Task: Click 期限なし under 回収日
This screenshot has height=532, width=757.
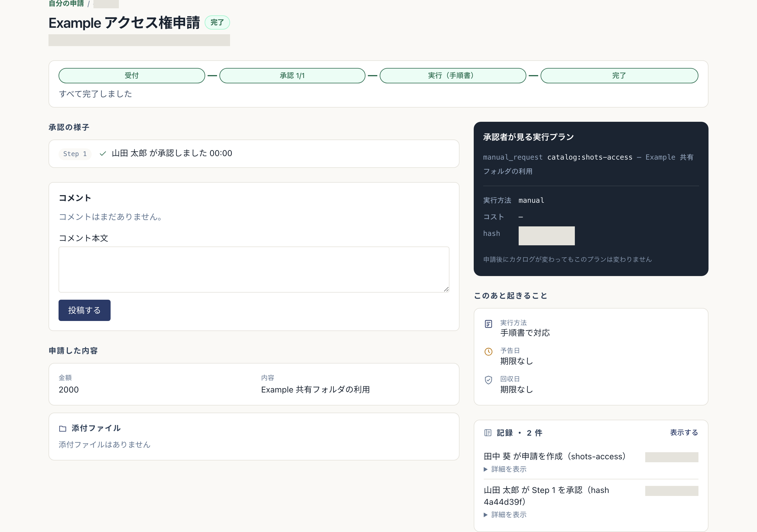Action: (517, 390)
